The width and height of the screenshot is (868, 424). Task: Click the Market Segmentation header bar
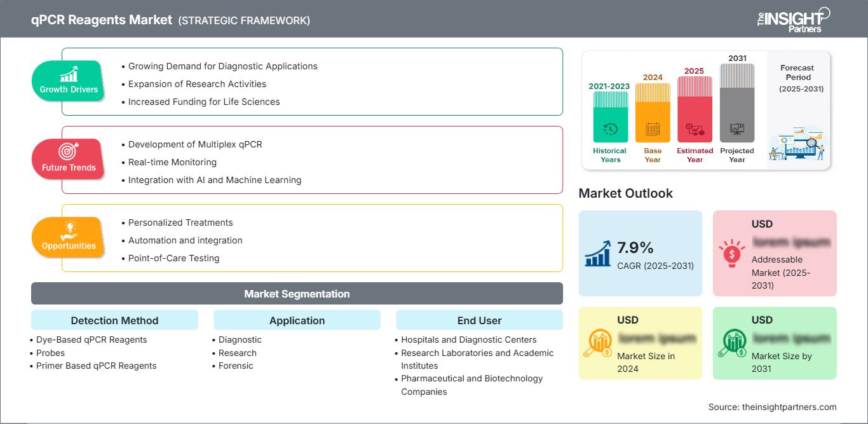[297, 293]
